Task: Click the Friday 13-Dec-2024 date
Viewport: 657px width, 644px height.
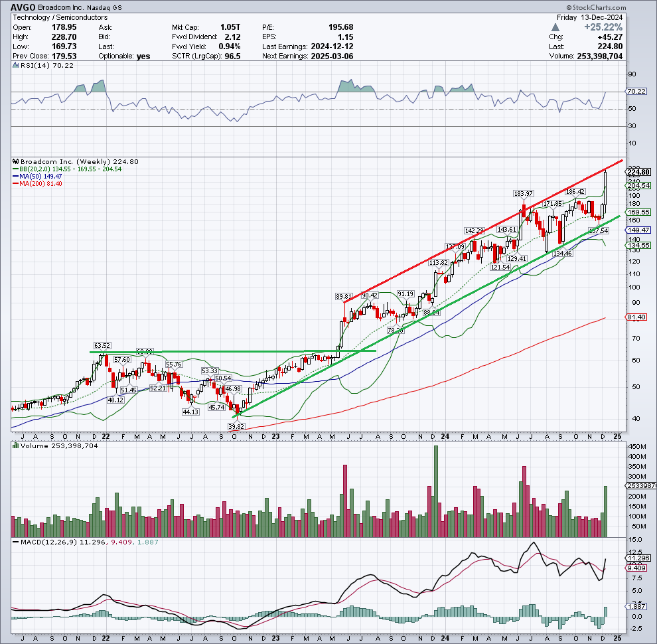Action: [589, 17]
